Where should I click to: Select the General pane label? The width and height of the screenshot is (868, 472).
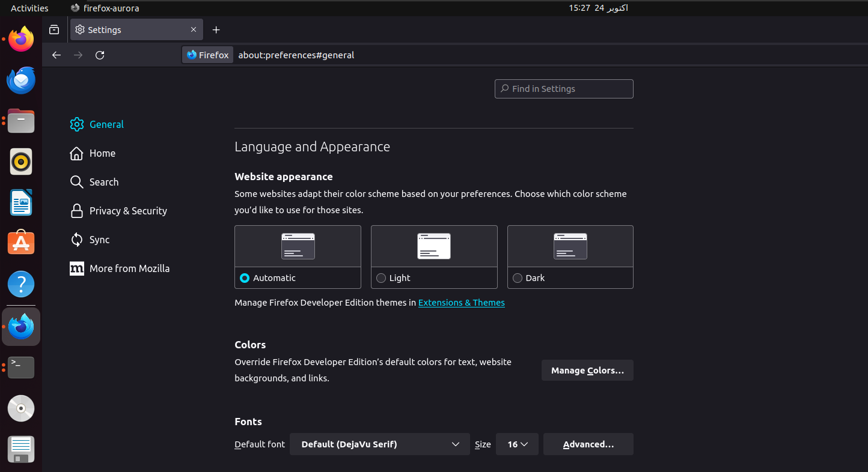pos(106,124)
